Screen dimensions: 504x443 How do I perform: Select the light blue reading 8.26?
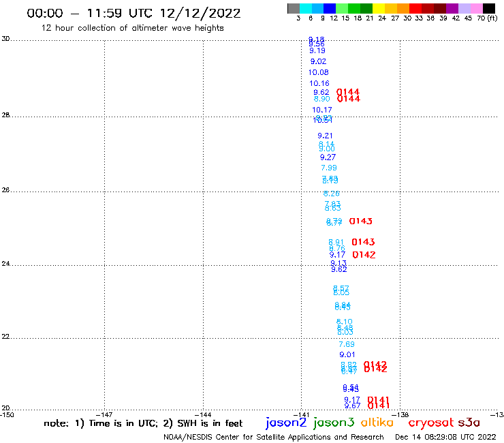tap(332, 194)
